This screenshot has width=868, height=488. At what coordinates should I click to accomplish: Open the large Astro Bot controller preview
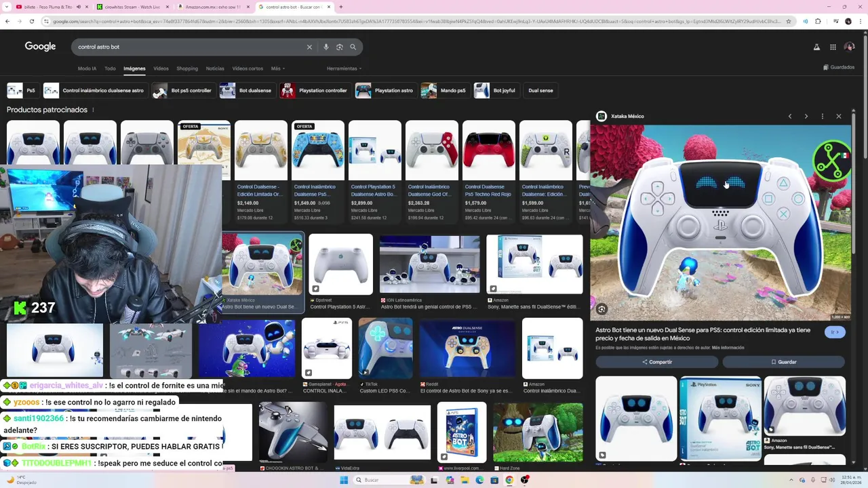click(720, 222)
